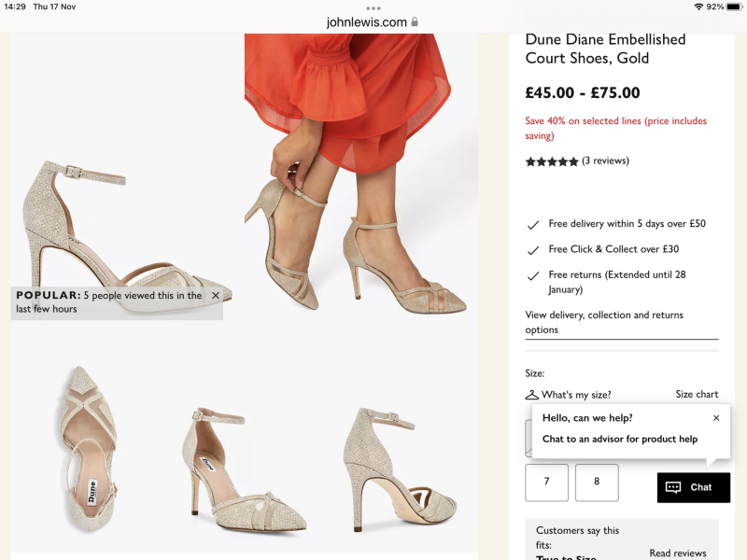Tap the battery icon in the status bar
Screen dimensions: 747x560
734,7
